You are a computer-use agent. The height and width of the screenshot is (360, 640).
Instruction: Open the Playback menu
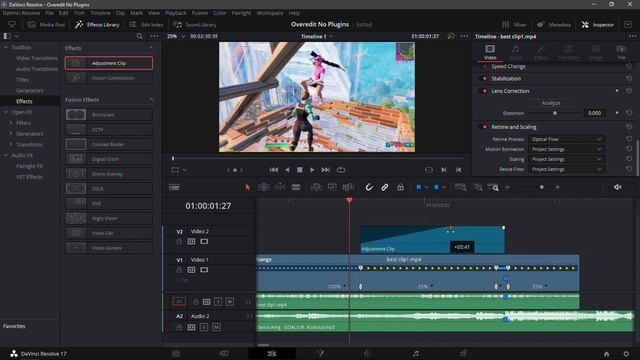coord(176,13)
